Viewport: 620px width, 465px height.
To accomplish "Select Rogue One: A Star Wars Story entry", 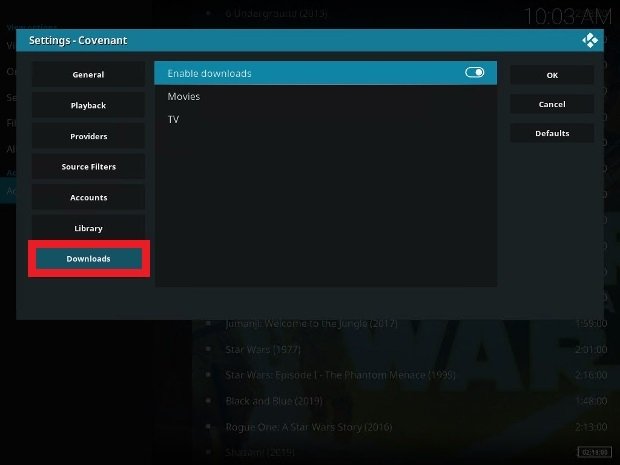I will [x=309, y=427].
